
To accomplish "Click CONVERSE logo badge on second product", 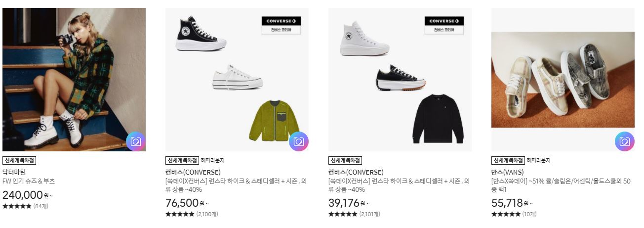I will click(x=281, y=25).
